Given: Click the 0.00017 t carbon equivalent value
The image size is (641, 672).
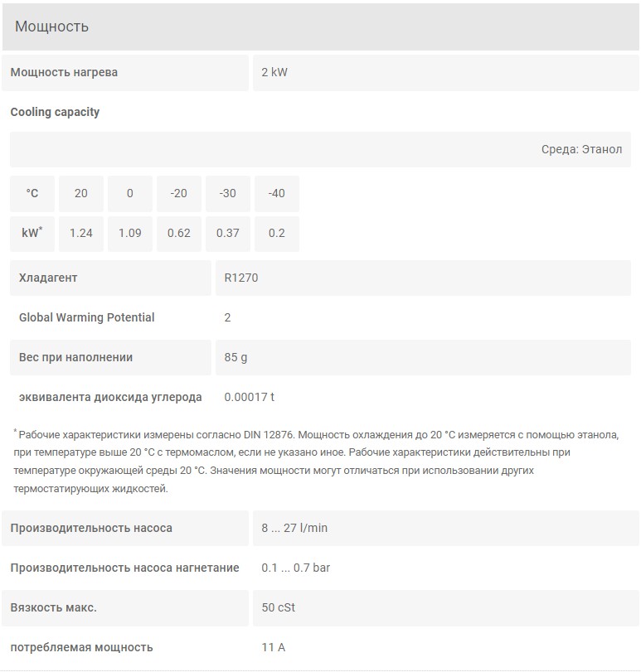Looking at the screenshot, I should click(249, 397).
